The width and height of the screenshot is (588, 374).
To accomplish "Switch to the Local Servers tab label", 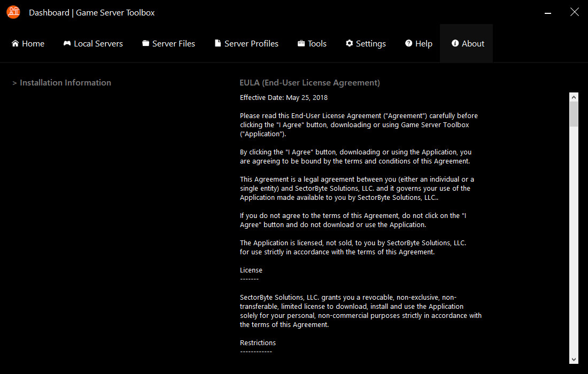I will click(98, 44).
